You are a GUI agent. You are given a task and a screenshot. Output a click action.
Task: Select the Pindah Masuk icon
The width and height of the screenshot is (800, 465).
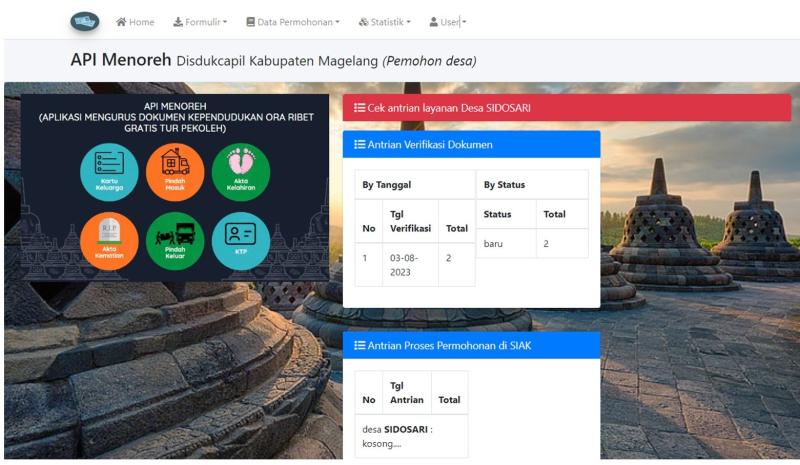pos(175,171)
